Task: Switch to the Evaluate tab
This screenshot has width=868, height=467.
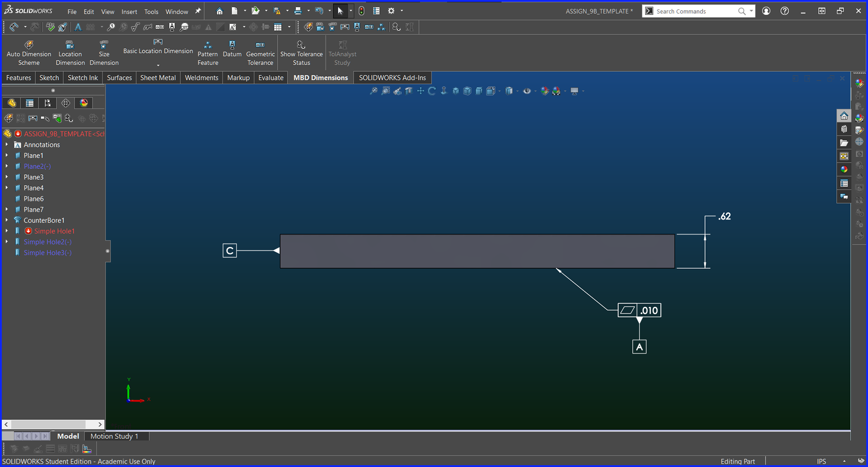Action: pyautogui.click(x=271, y=78)
